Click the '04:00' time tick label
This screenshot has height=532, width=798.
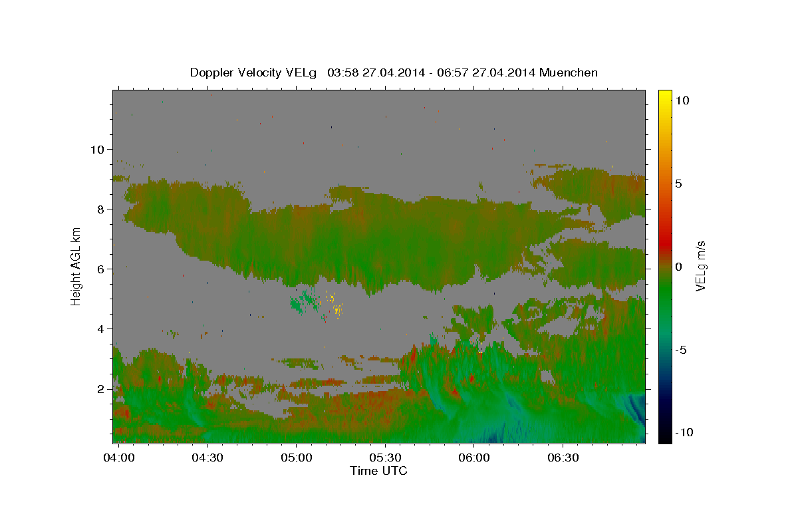(x=120, y=458)
